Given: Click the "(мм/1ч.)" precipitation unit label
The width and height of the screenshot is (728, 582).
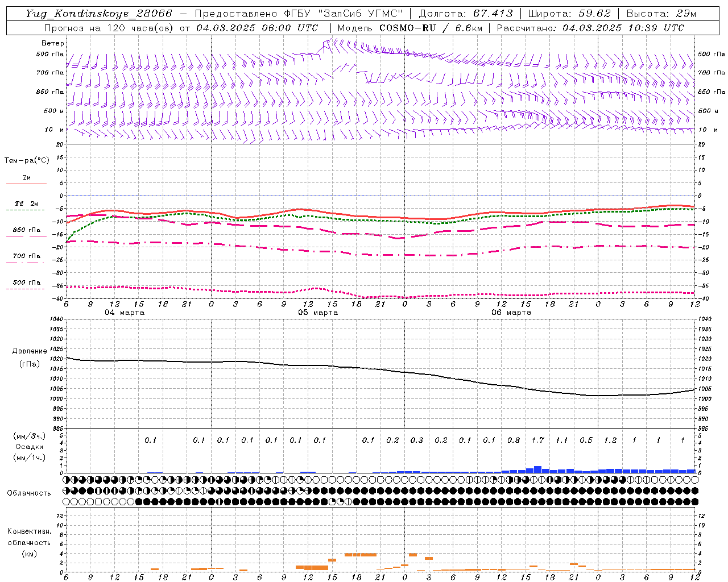Looking at the screenshot, I should (x=29, y=458).
